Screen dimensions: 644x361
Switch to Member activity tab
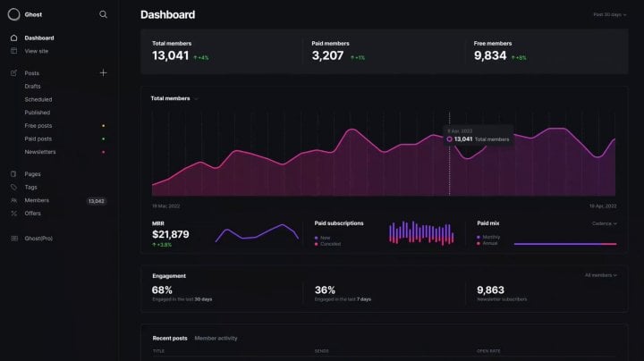pos(216,338)
